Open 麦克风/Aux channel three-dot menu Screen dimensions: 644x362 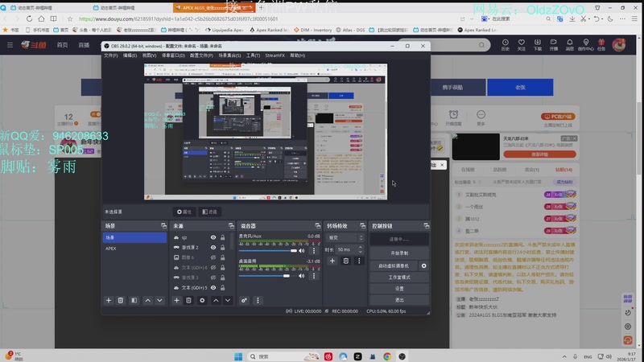[x=314, y=250]
